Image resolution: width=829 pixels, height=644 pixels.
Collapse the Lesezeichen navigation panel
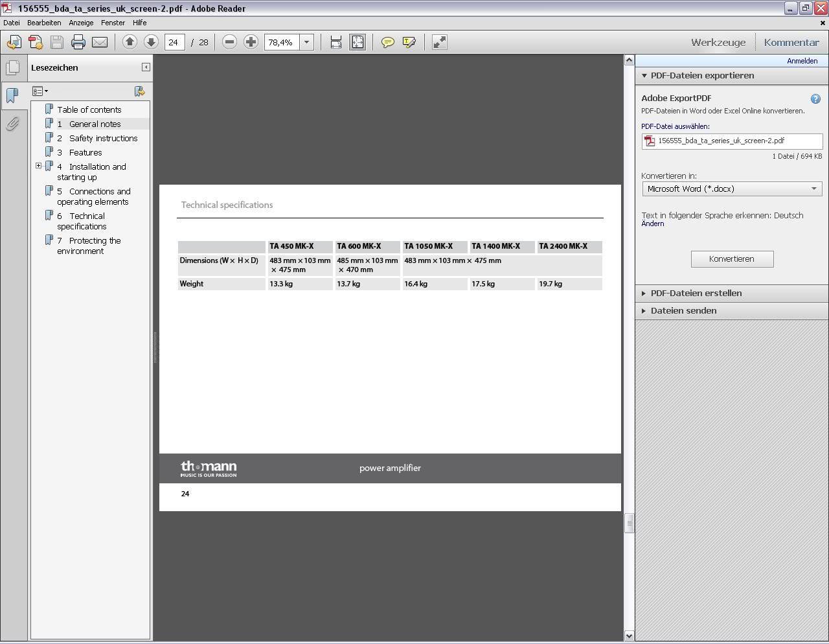pyautogui.click(x=146, y=67)
